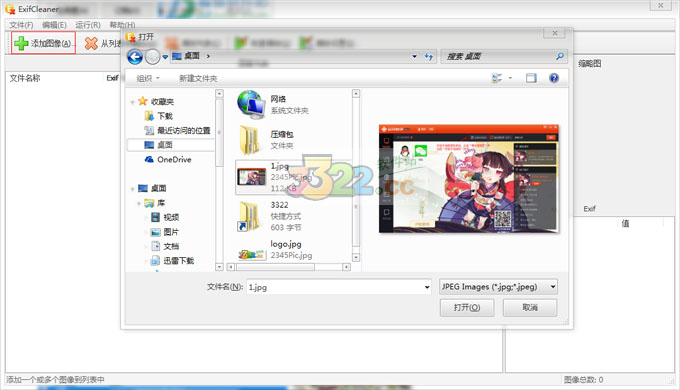
Task: Open the 帮助(H) menu in ExifCleaner
Action: [122, 25]
